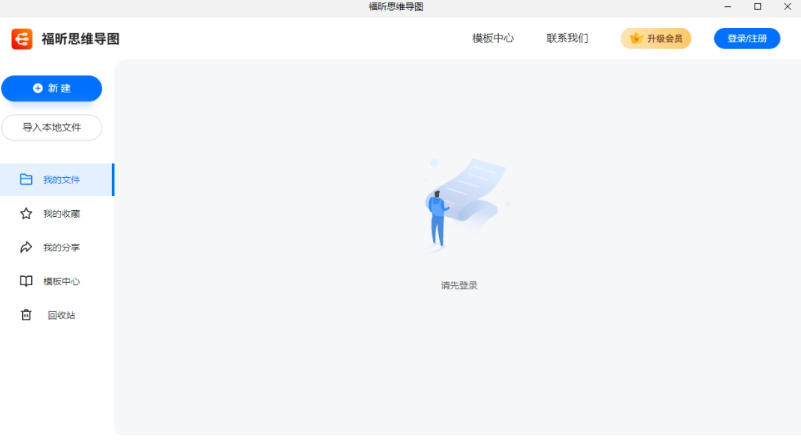Screen dimensions: 801x441
Task: Click the 福昕思维导图 app title text in header
Action: [80, 39]
